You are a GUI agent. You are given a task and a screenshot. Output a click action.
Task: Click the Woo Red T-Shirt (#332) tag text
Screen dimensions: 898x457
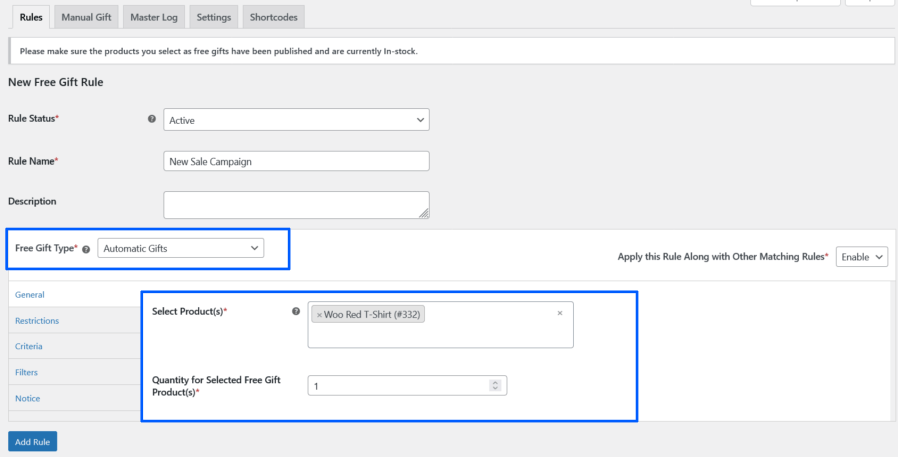(374, 315)
